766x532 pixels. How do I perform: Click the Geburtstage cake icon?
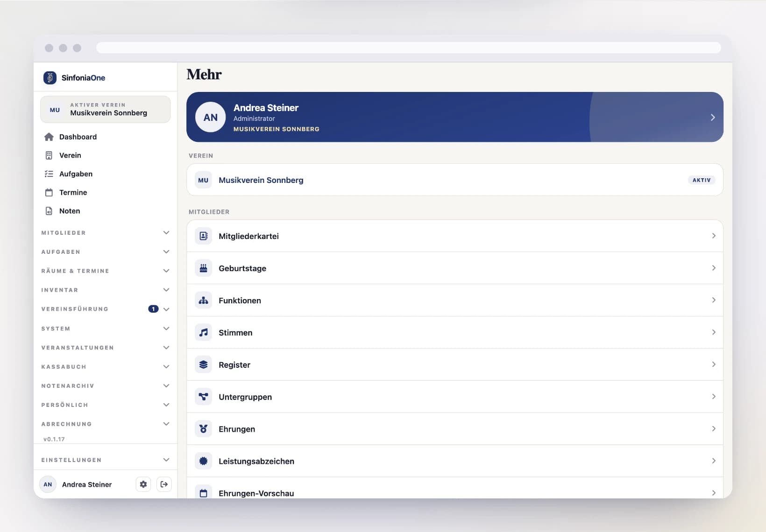coord(204,268)
